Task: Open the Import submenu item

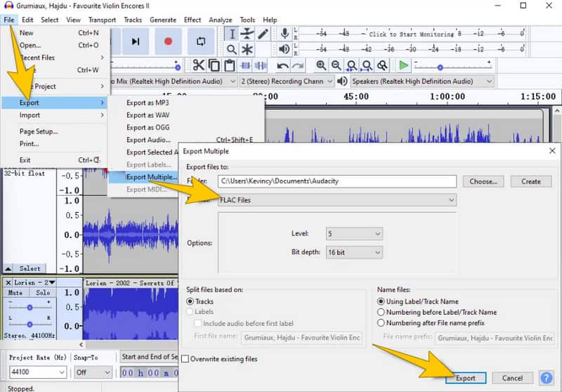Action: click(55, 115)
